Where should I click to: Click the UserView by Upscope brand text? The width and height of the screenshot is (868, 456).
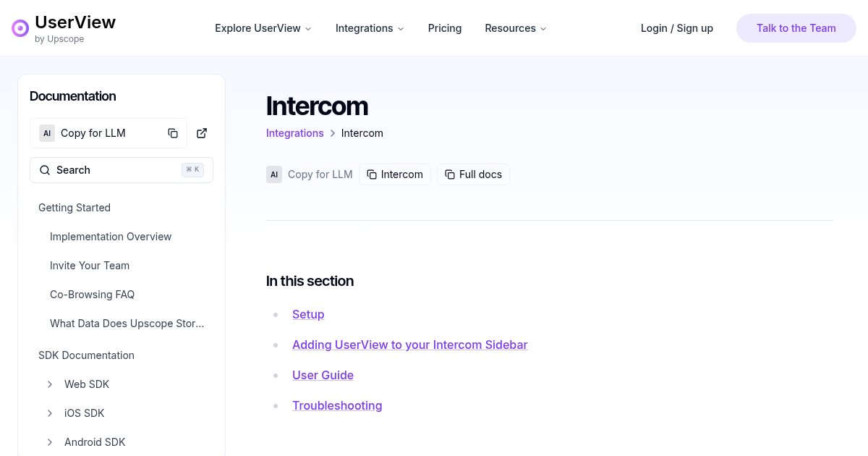tap(75, 28)
